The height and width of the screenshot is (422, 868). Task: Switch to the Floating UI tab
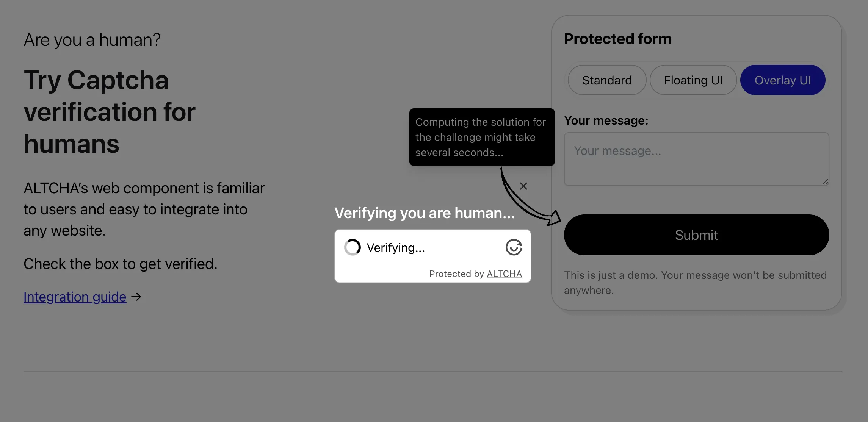pos(693,80)
